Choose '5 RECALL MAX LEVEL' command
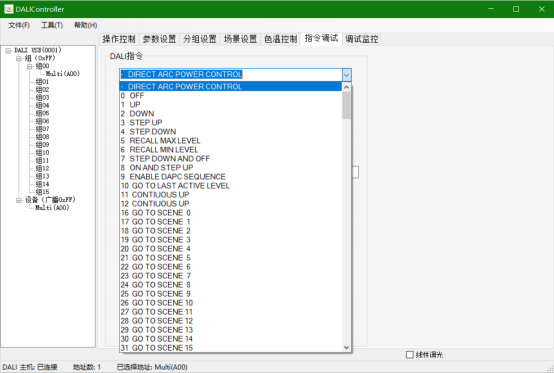The width and height of the screenshot is (554, 373). coord(231,141)
